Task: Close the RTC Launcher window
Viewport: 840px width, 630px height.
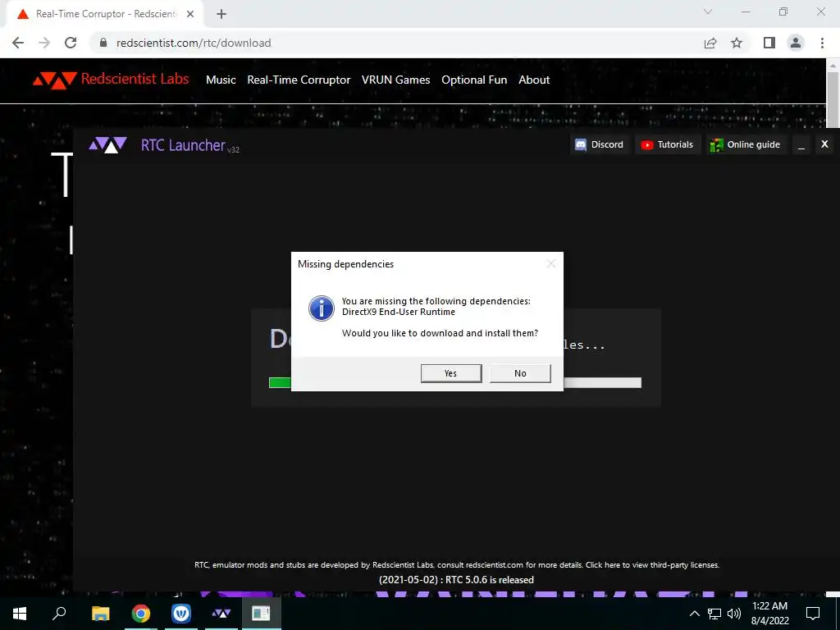Action: coord(824,144)
